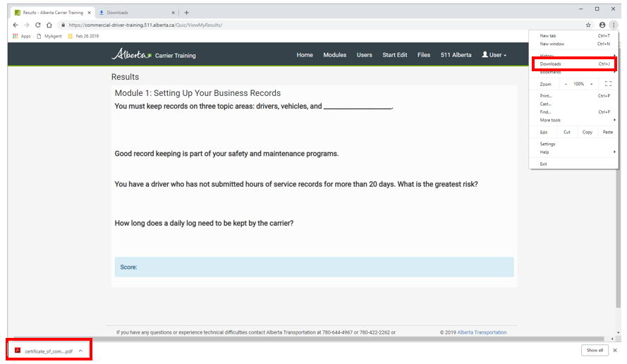Expand More tools submenu
The image size is (627, 364).
tap(574, 120)
